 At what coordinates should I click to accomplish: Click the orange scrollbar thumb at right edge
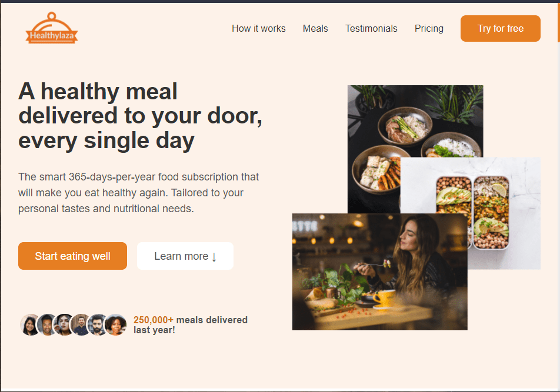tap(559, 23)
